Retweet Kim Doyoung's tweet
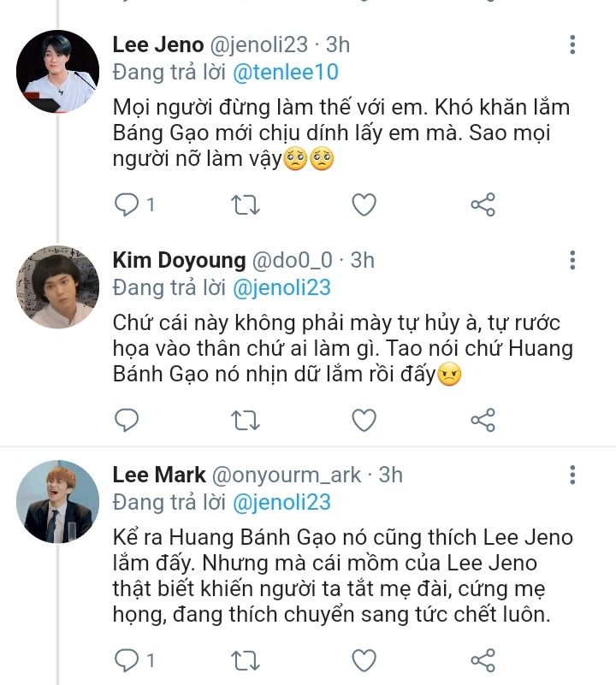The height and width of the screenshot is (685, 616). pos(246,419)
